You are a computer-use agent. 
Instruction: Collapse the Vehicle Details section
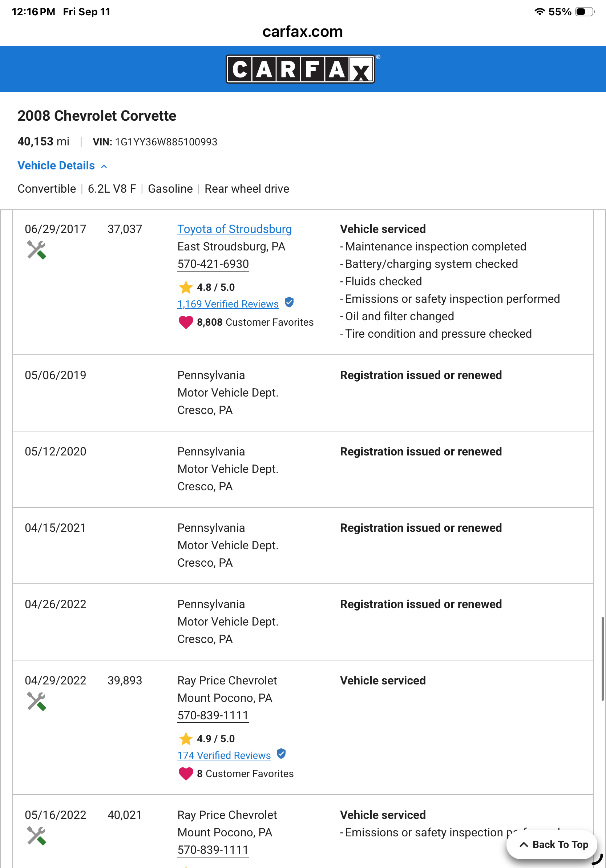pos(62,166)
